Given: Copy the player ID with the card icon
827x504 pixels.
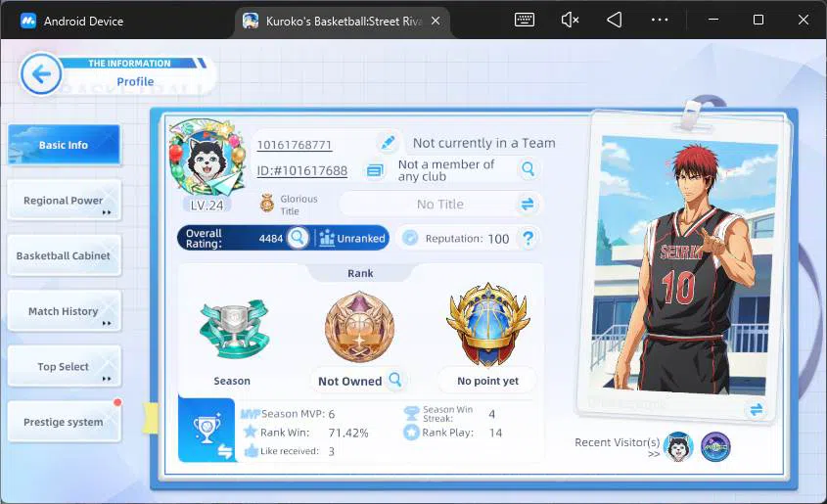Looking at the screenshot, I should 375,171.
